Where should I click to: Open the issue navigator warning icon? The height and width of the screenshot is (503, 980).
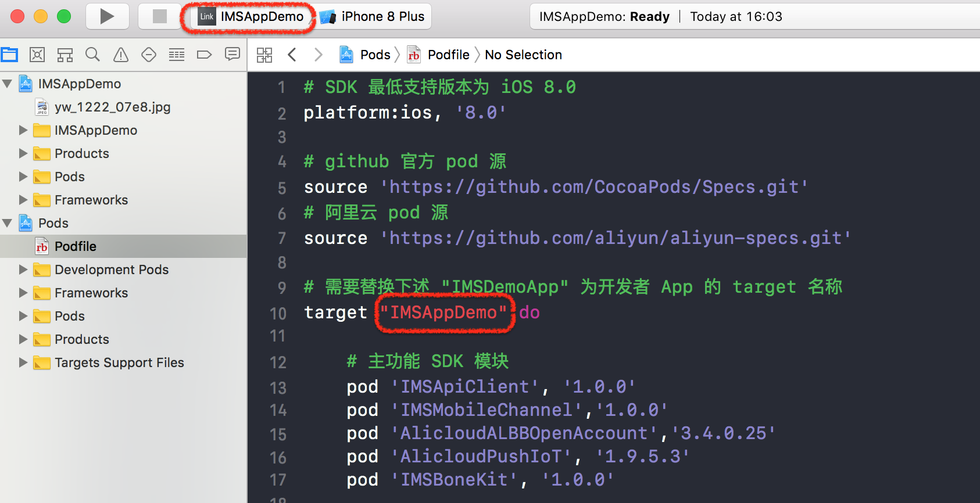[x=121, y=55]
